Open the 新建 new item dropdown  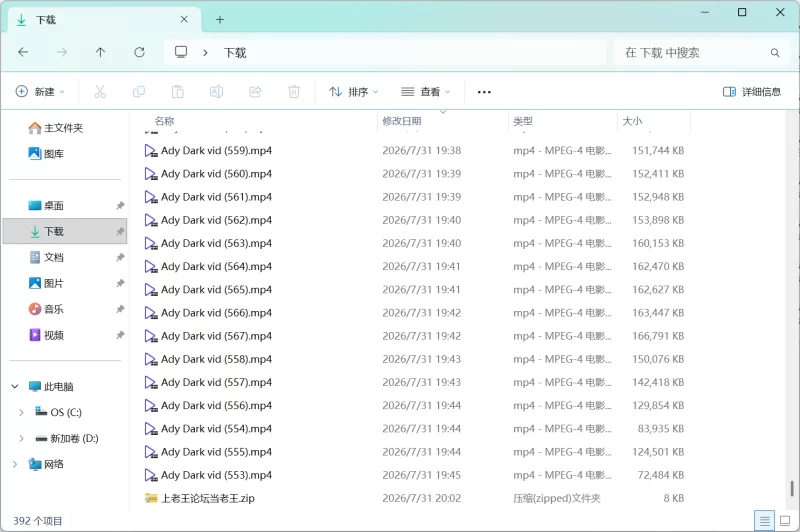coord(40,92)
